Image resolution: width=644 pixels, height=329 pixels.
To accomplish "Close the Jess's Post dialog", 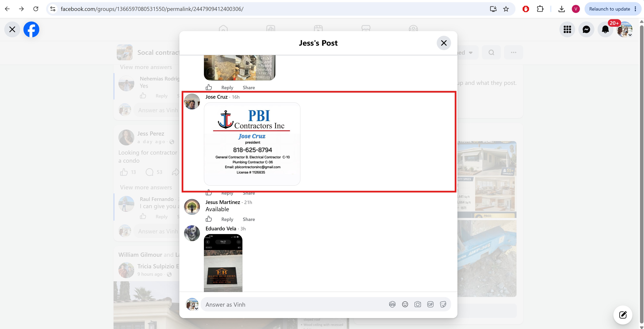I will [x=444, y=43].
